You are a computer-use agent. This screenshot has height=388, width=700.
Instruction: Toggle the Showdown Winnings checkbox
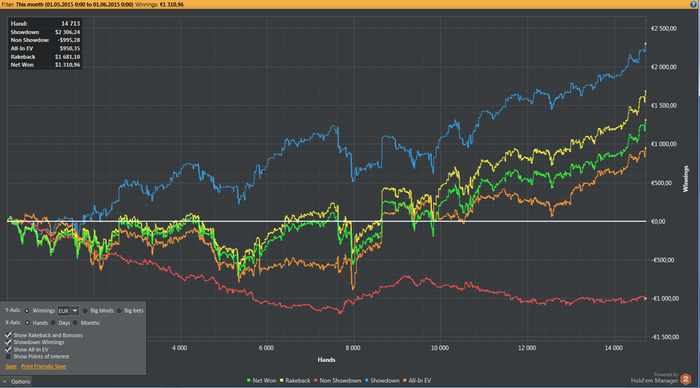(8, 342)
